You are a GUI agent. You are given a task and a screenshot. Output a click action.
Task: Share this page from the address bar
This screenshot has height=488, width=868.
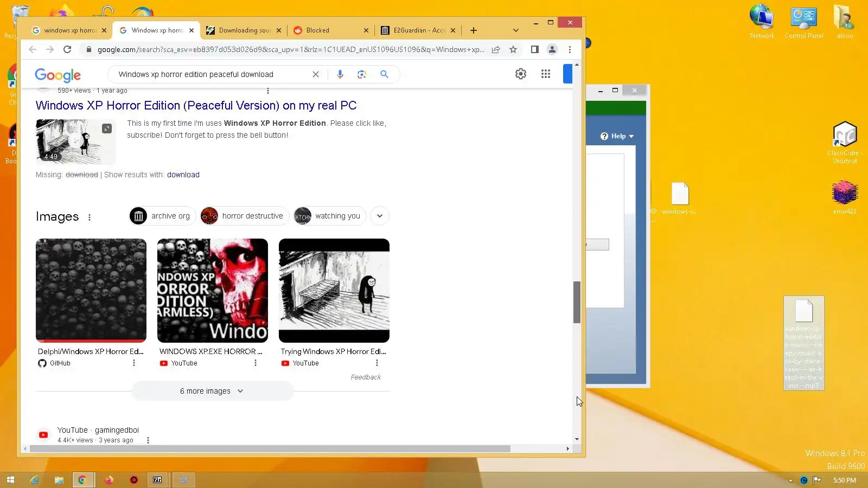point(496,49)
